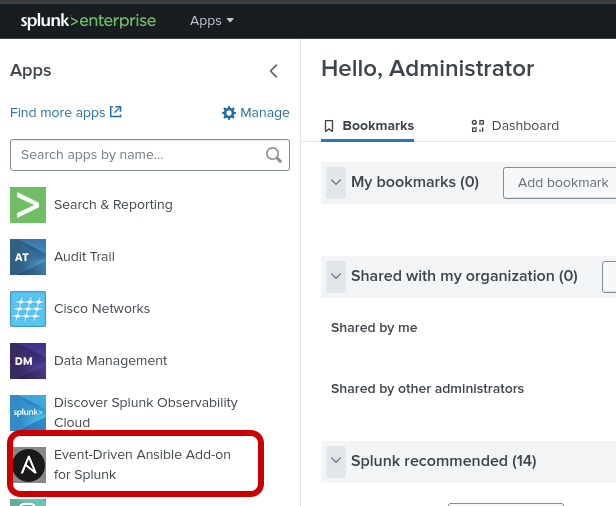Click the Search apps by name field
This screenshot has width=616, height=506.
coord(138,155)
